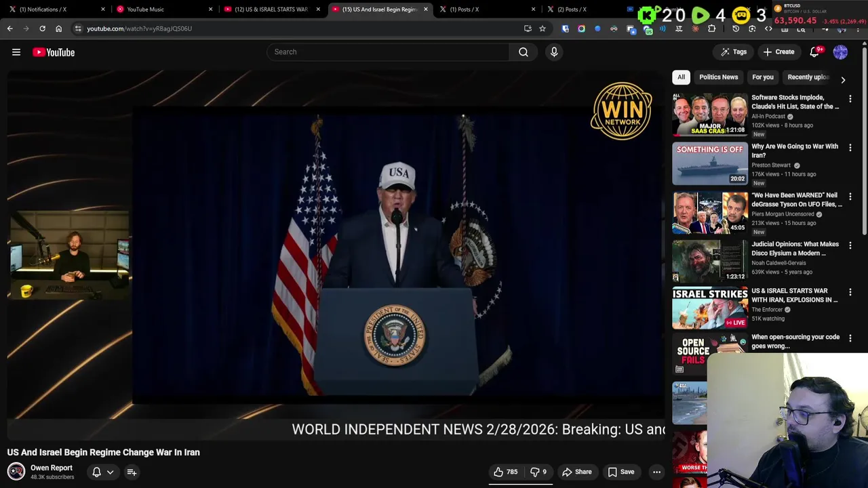Open 'Judicial Opinions: What Makes Disco Elysium' title
This screenshot has height=488, width=868.
click(x=795, y=248)
